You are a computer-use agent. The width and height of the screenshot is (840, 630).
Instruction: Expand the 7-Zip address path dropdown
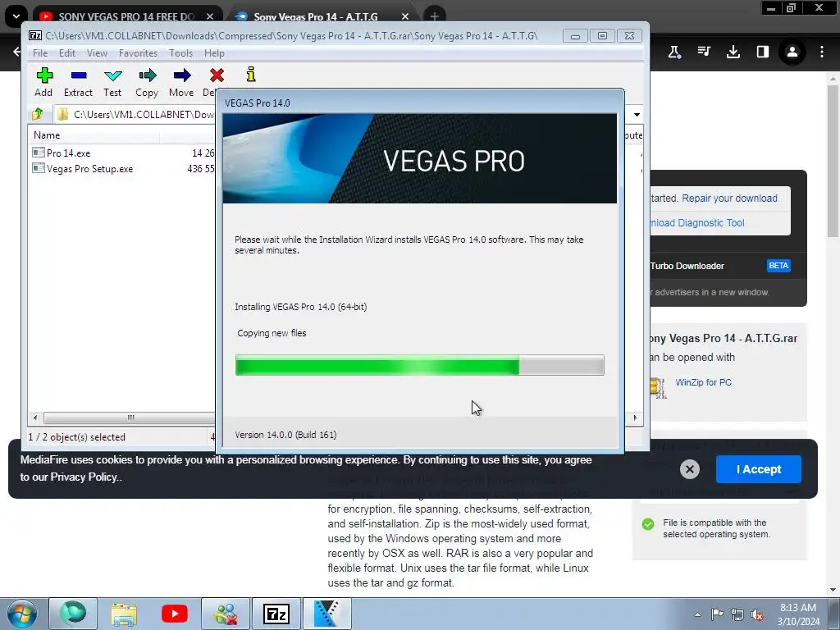637,114
